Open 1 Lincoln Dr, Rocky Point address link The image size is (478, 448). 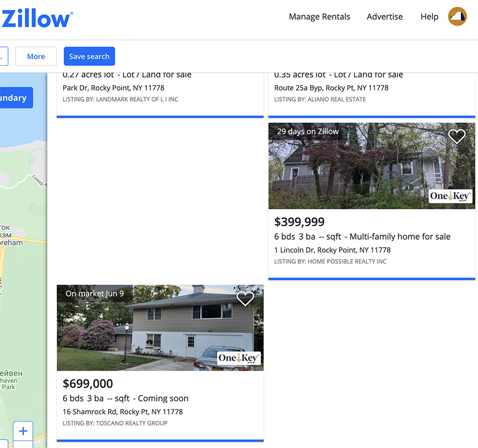(332, 250)
